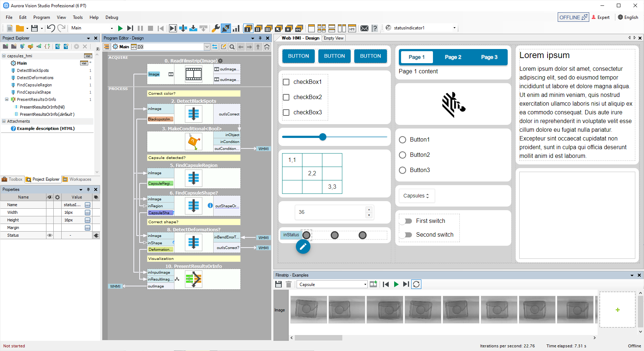Click the home icon in Program Editor
The height and width of the screenshot is (351, 644).
click(267, 47)
